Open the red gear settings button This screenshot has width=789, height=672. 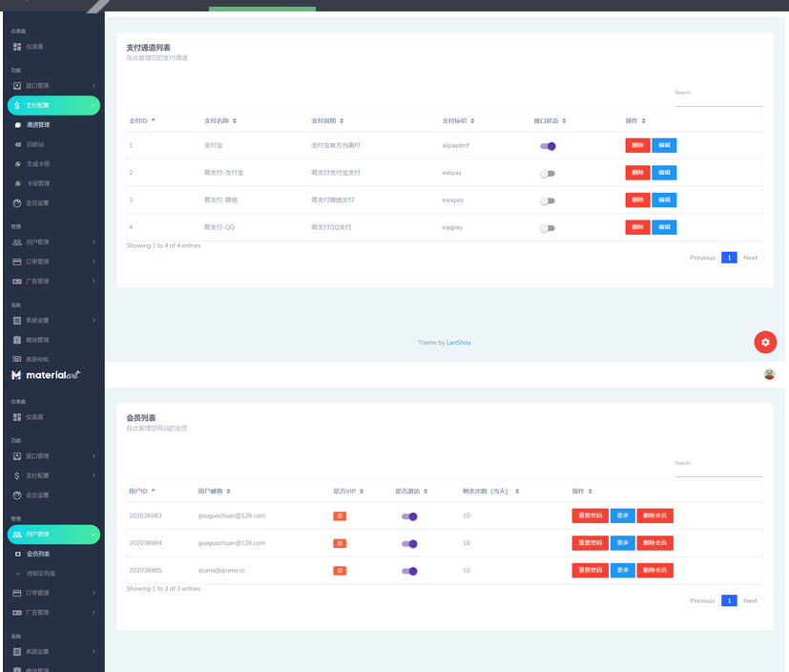click(x=765, y=343)
